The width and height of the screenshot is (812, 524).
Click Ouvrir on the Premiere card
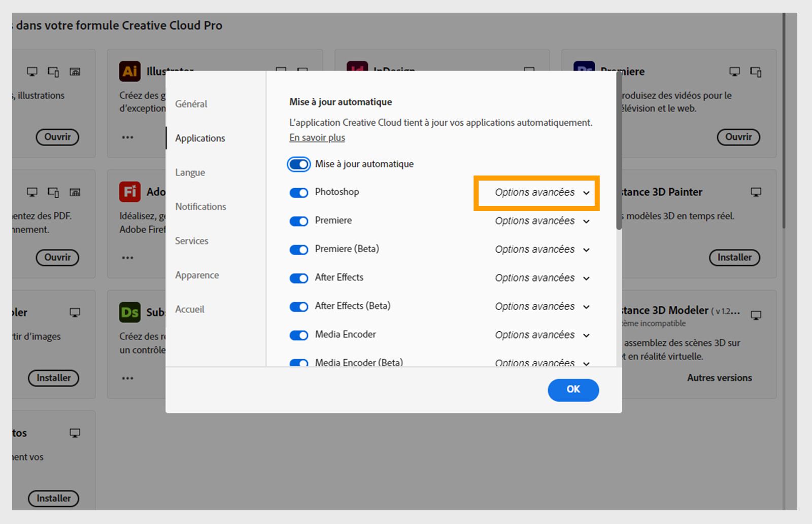tap(738, 137)
